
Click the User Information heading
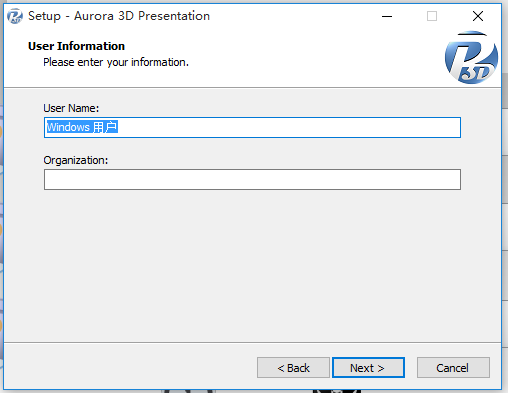coord(76,46)
